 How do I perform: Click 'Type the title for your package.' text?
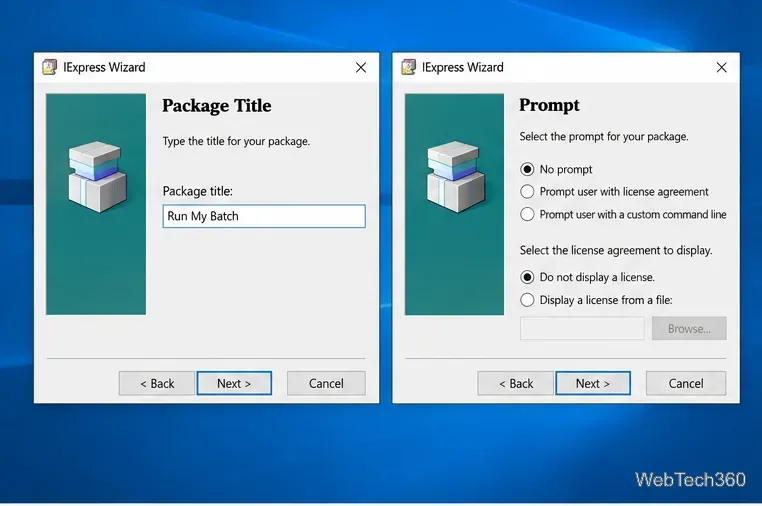point(236,141)
